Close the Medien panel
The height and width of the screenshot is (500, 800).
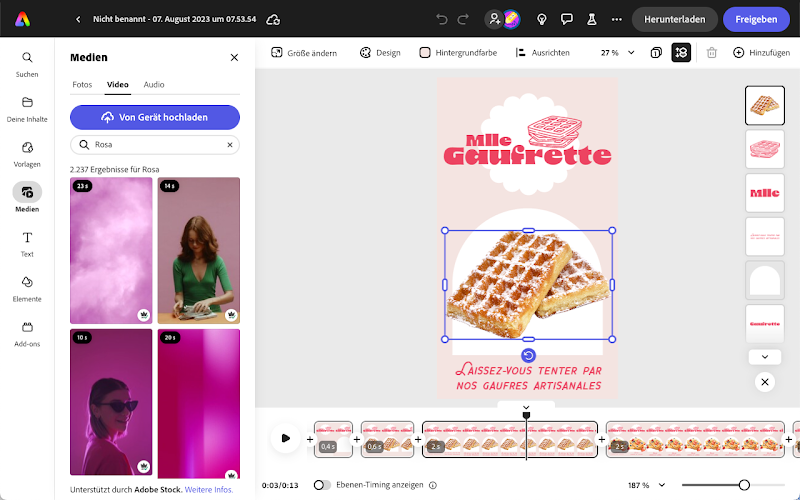[234, 58]
